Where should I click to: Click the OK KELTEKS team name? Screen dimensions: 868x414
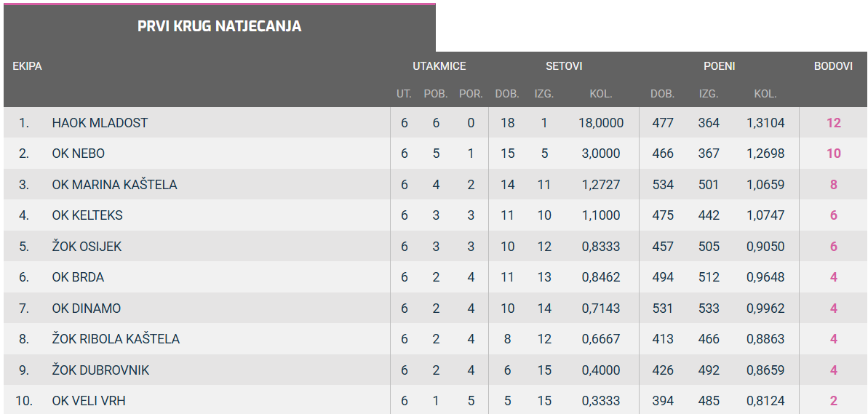tap(87, 215)
